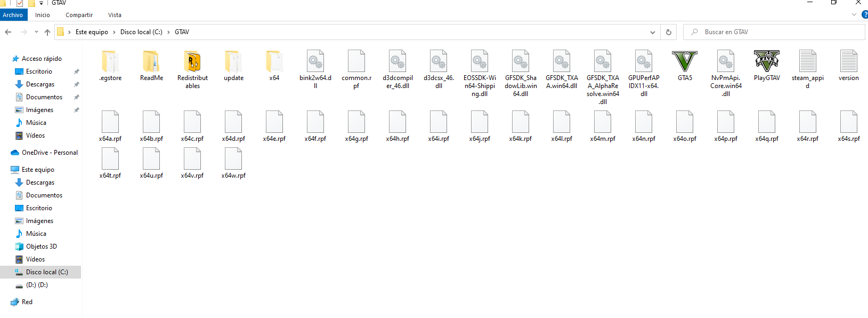This screenshot has height=318, width=868.
Task: Expand the address bar history dropdown
Action: tap(653, 32)
